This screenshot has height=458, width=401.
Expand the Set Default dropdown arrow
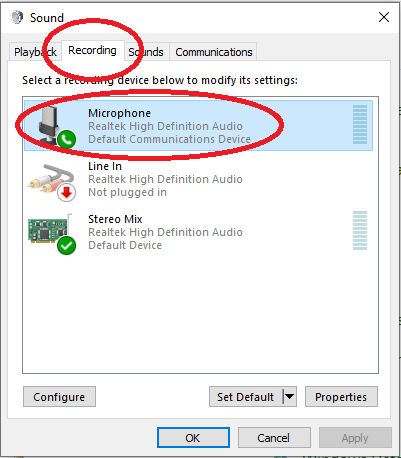point(290,397)
